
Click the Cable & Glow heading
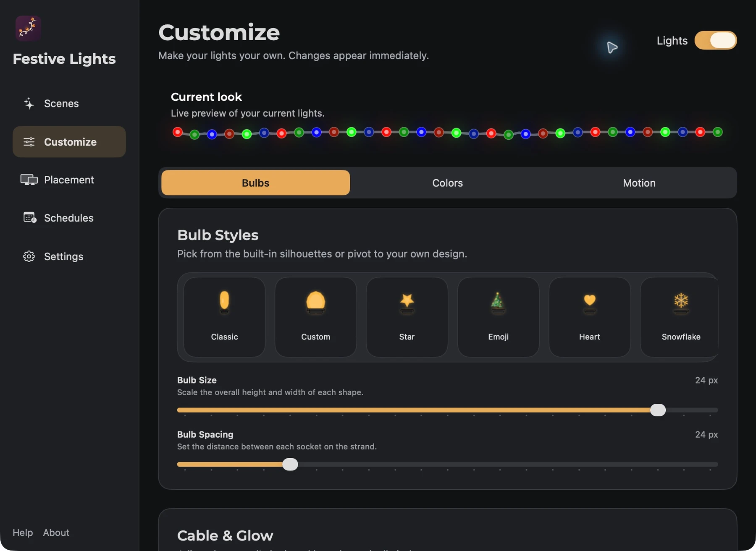click(225, 535)
